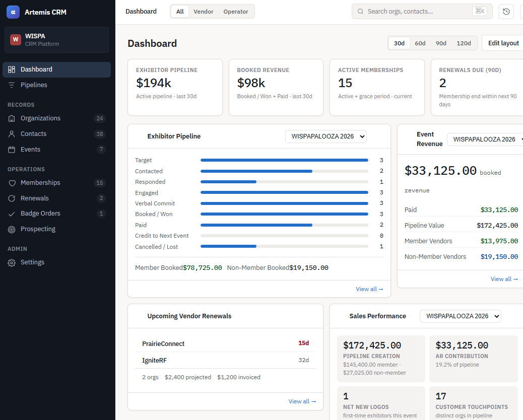523x420 pixels.
Task: Click the Organizations building icon
Action: 12,118
